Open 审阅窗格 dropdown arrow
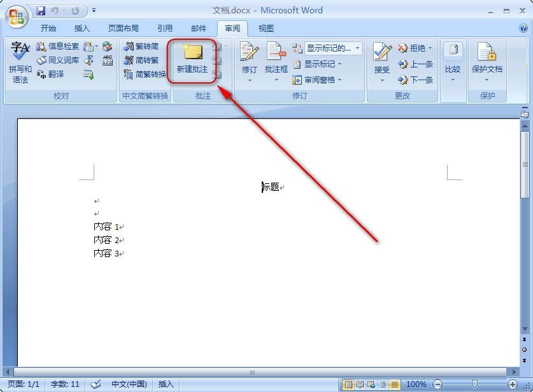The height and width of the screenshot is (392, 533). tap(339, 80)
